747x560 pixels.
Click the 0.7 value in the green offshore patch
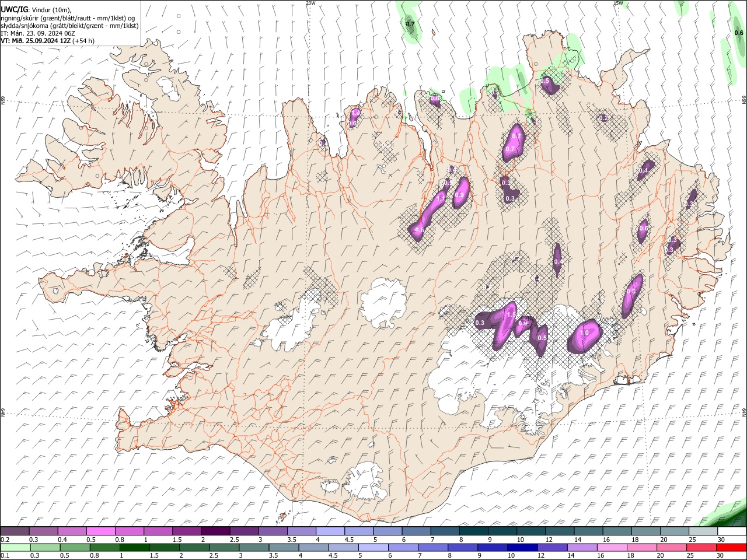point(410,24)
